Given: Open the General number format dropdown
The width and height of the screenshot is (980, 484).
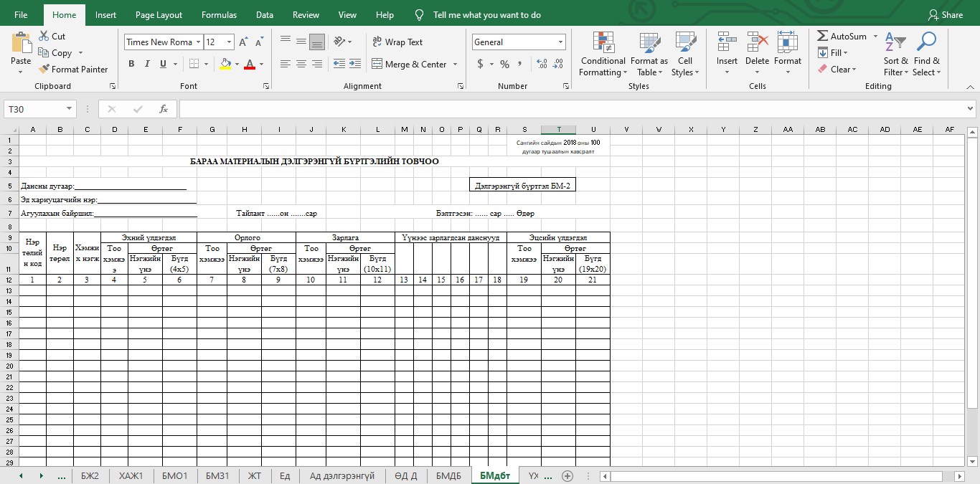Looking at the screenshot, I should pos(560,42).
